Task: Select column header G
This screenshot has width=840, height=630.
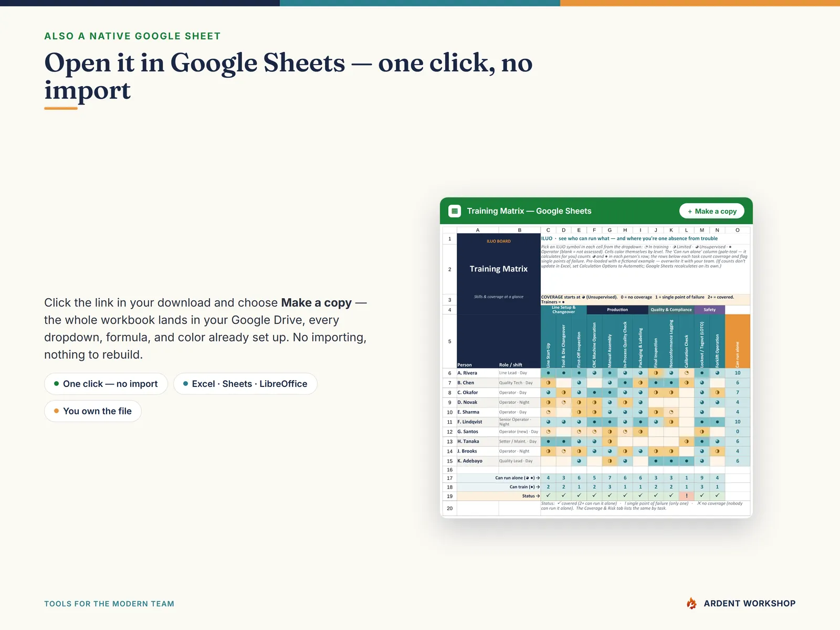Action: click(610, 230)
